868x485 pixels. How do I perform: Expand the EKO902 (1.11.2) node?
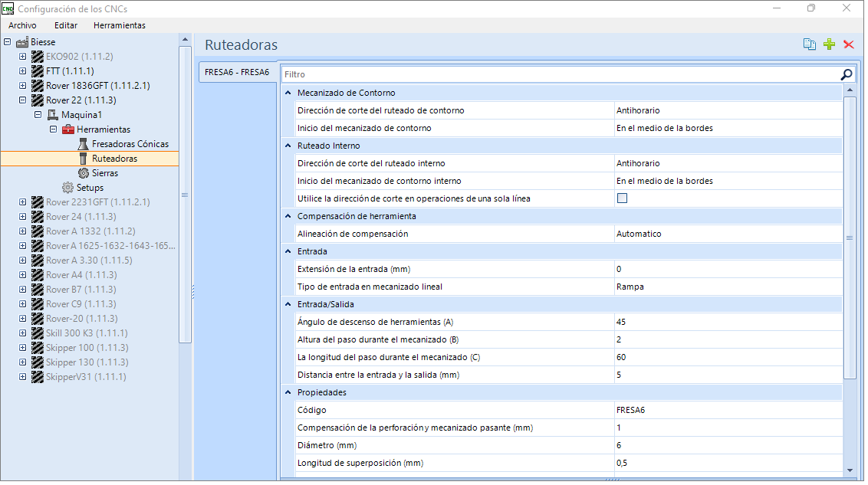(x=23, y=57)
